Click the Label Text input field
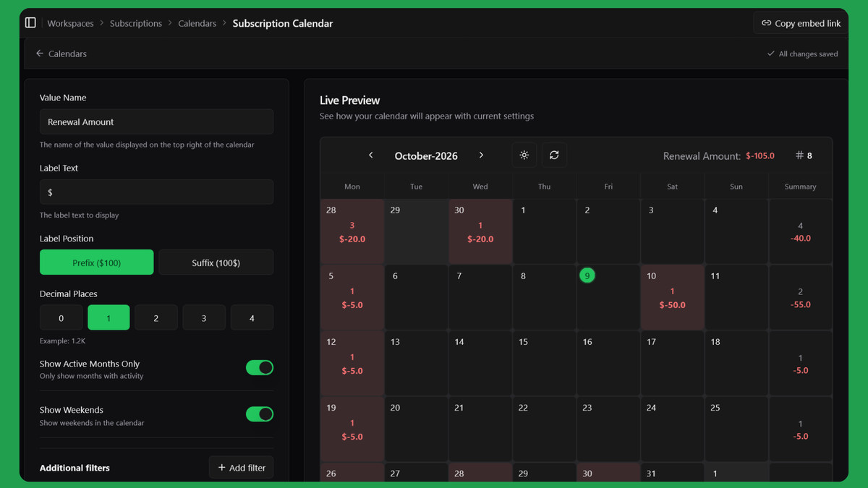This screenshot has height=488, width=868. pos(156,192)
